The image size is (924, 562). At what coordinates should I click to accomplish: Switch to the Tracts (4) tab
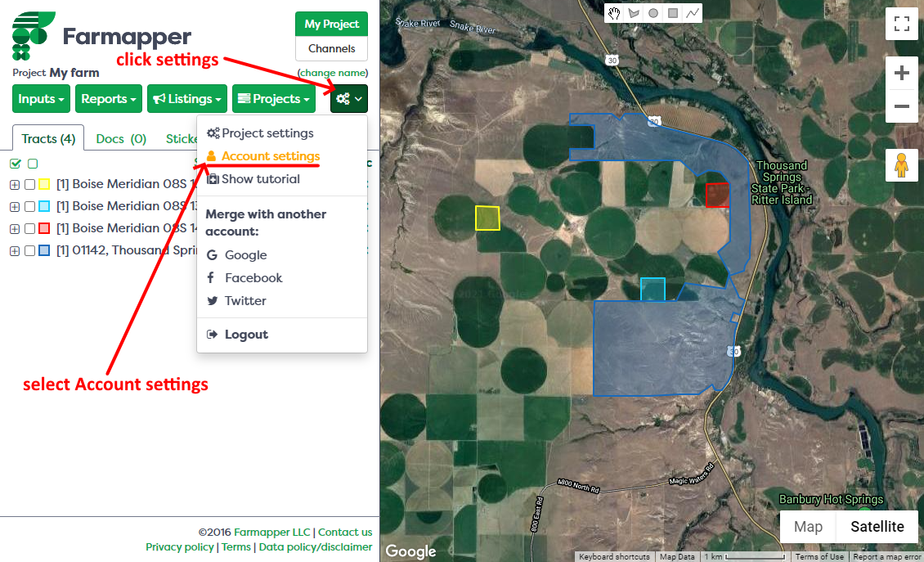[x=48, y=138]
